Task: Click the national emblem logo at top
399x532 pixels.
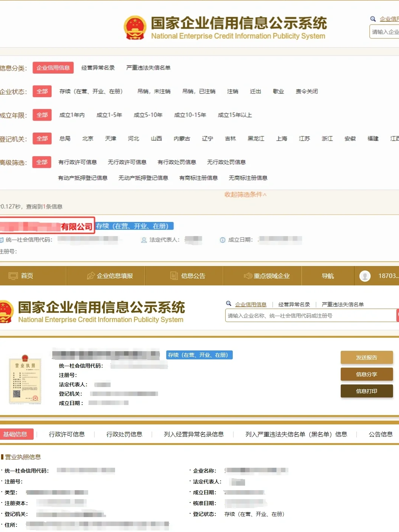Action: 134,28
